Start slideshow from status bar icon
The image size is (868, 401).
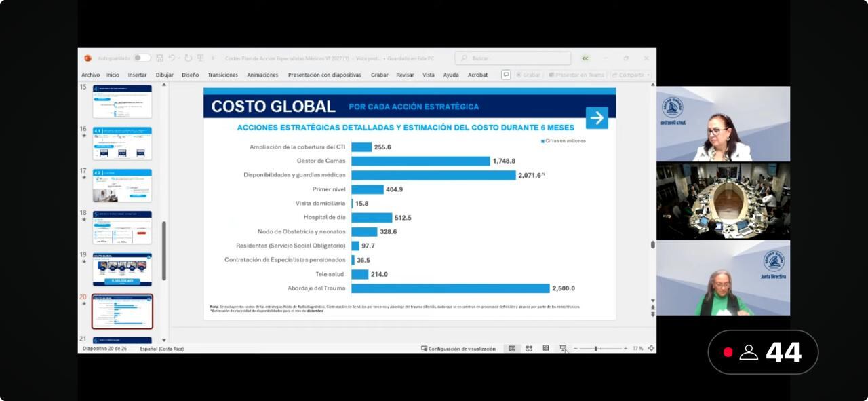(x=562, y=349)
